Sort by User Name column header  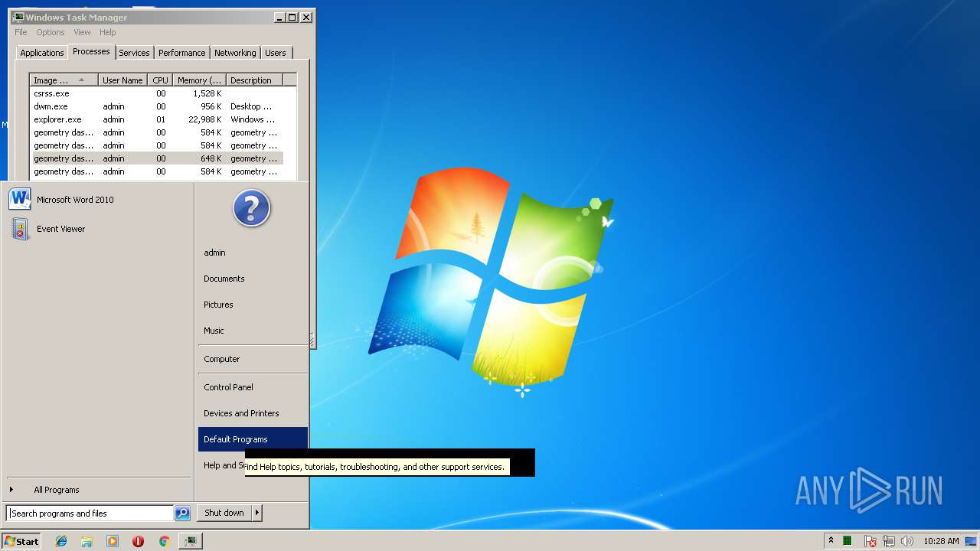point(122,80)
